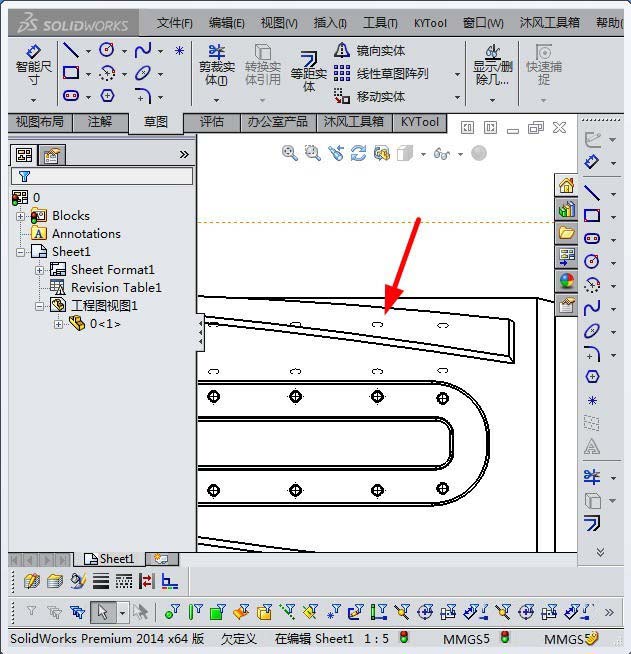Select the Annotations tree item

point(86,234)
